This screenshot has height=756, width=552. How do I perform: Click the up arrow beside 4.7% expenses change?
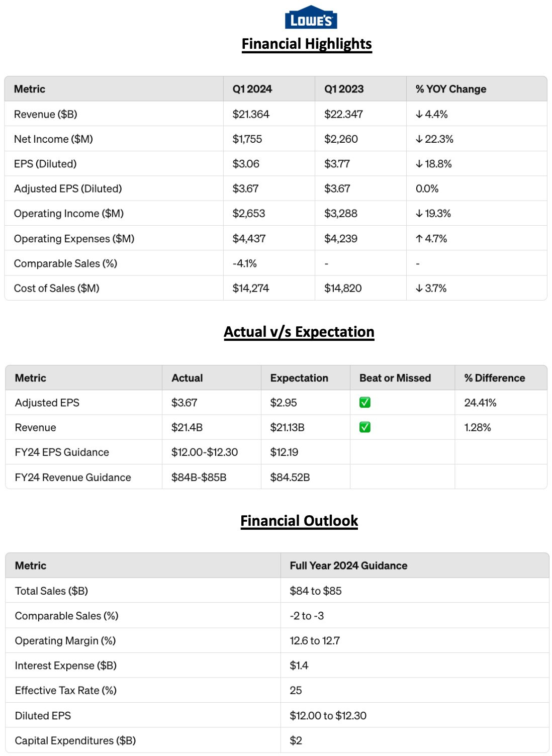tap(419, 239)
